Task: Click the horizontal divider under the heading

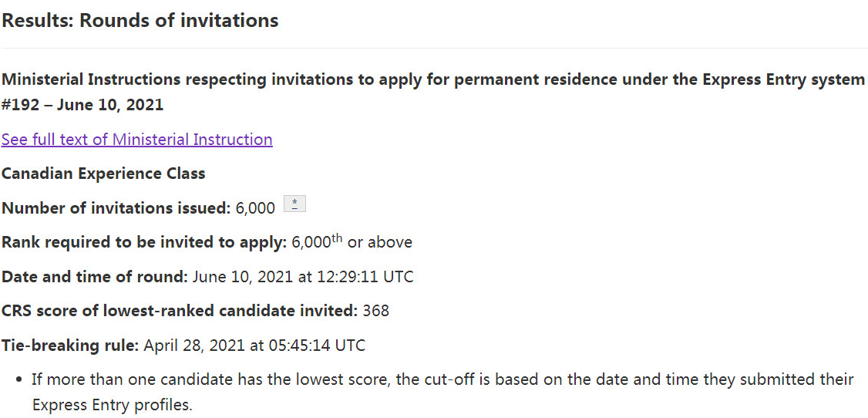Action: coord(434,48)
